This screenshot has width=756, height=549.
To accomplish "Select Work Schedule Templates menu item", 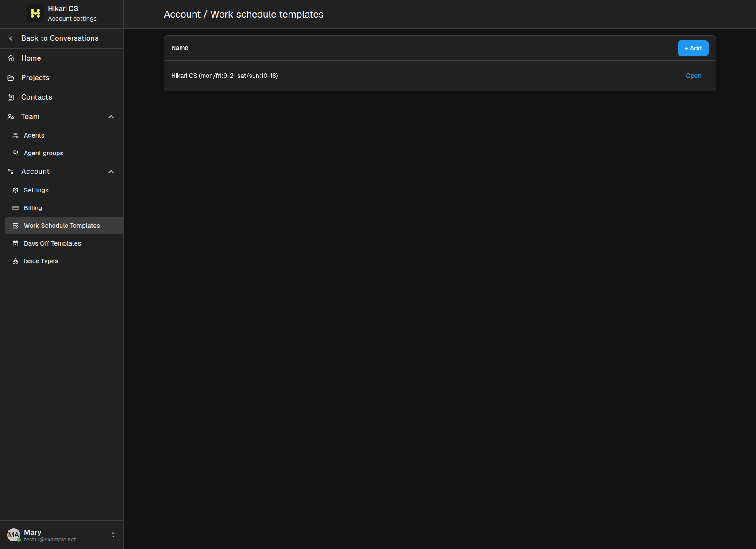I will point(64,226).
